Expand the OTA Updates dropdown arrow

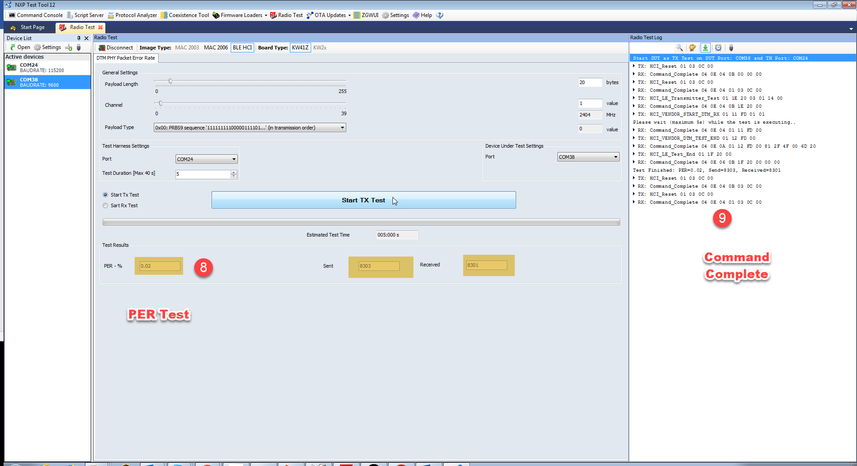point(349,15)
